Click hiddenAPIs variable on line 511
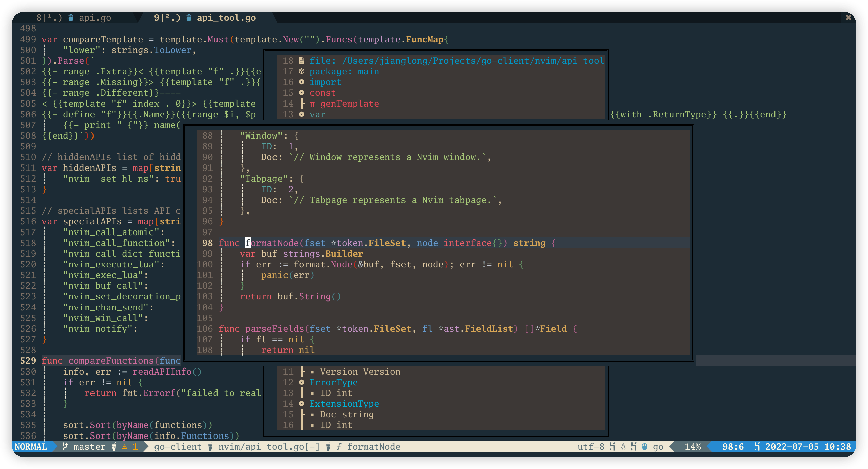 click(89, 168)
